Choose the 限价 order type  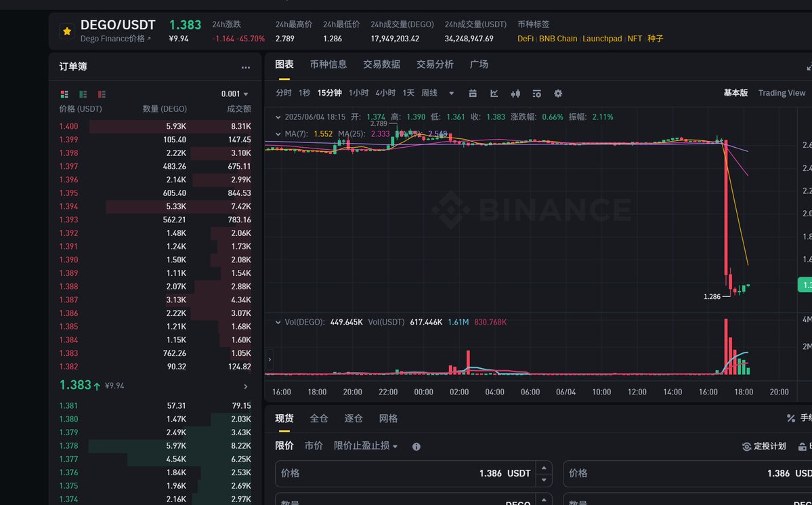(284, 446)
